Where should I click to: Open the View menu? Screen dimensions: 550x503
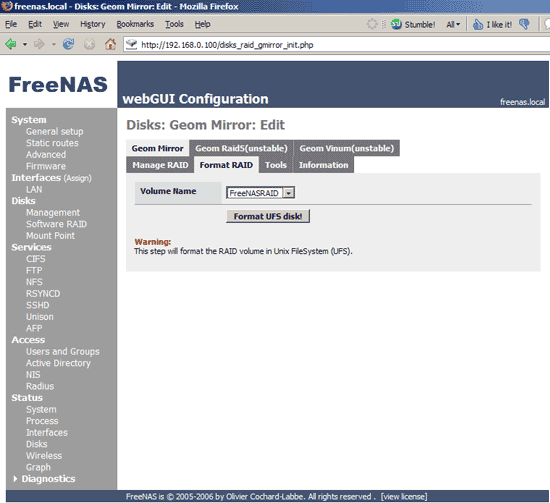coord(61,24)
